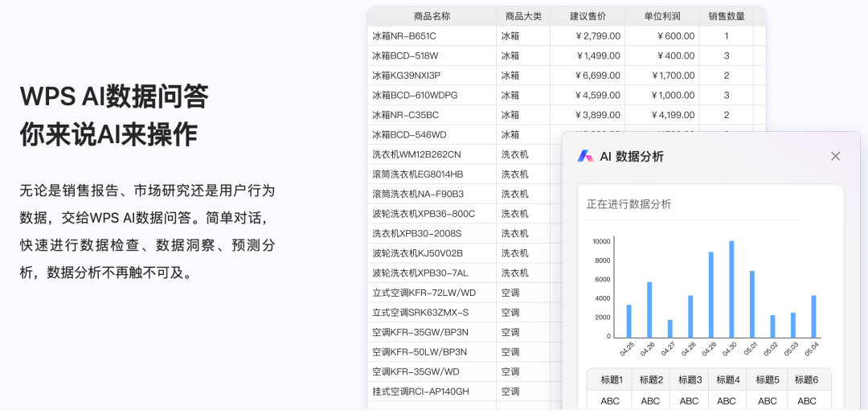Click cell 滚筒洗衣机NA-F90B3
Image resolution: width=868 pixels, height=414 pixels.
[432, 195]
